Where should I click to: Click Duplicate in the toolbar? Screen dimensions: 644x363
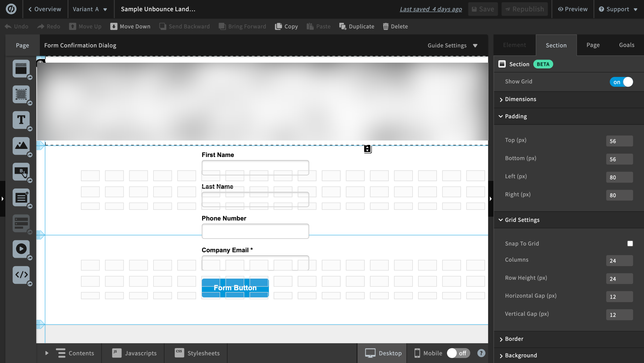click(x=357, y=26)
